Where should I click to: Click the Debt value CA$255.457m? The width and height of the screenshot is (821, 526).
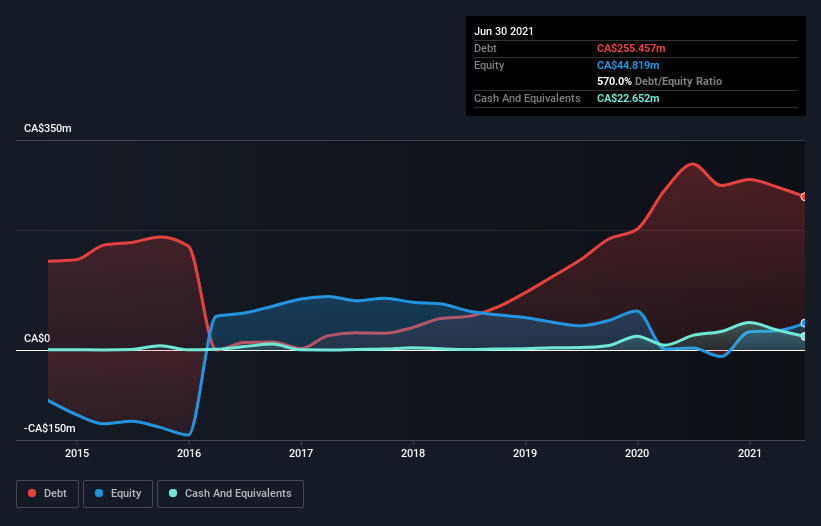coord(631,48)
